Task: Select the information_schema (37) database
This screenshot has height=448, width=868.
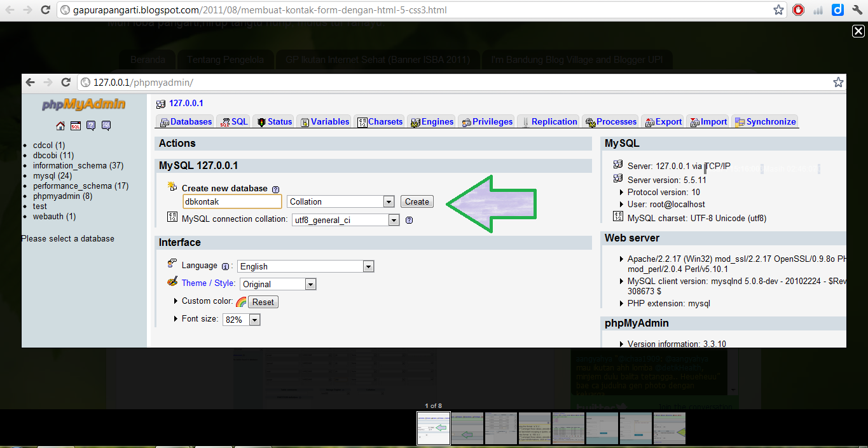Action: click(x=78, y=165)
